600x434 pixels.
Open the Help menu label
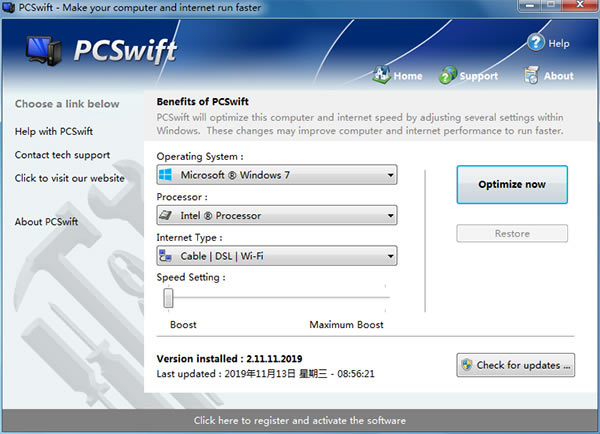tap(559, 43)
